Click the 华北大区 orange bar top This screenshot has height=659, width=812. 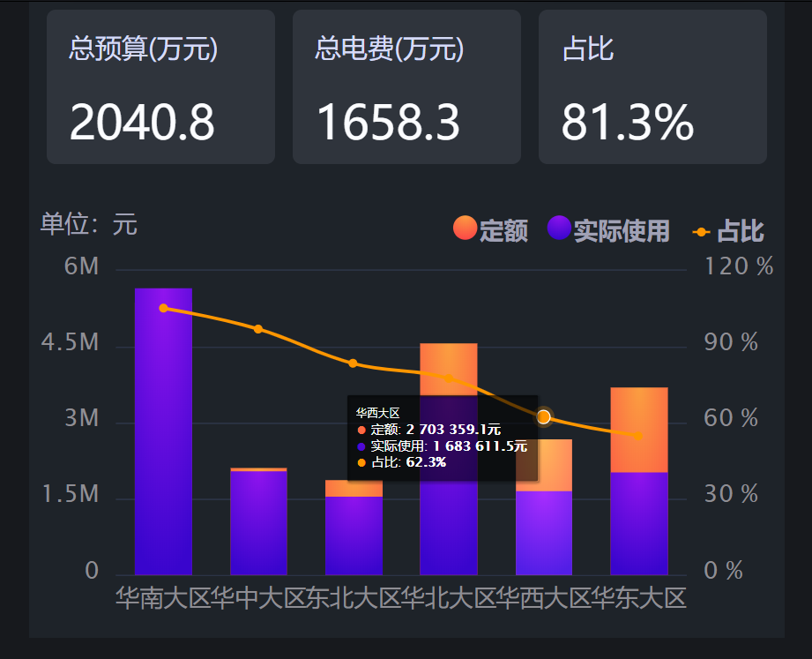click(449, 369)
